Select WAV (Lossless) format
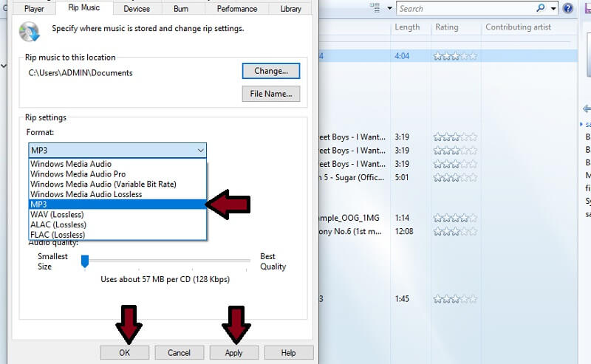The height and width of the screenshot is (364, 591). click(117, 214)
